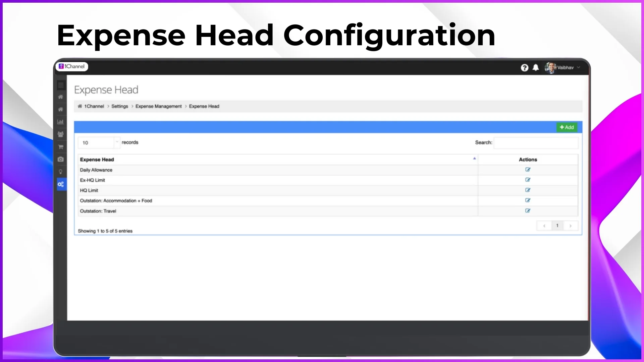
Task: Open the sidebar hamburger menu
Action: 61,85
